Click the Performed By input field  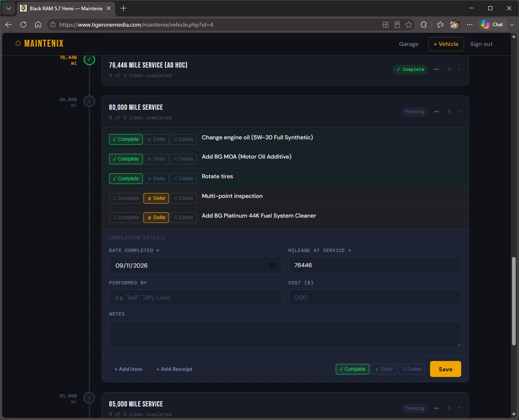[195, 297]
